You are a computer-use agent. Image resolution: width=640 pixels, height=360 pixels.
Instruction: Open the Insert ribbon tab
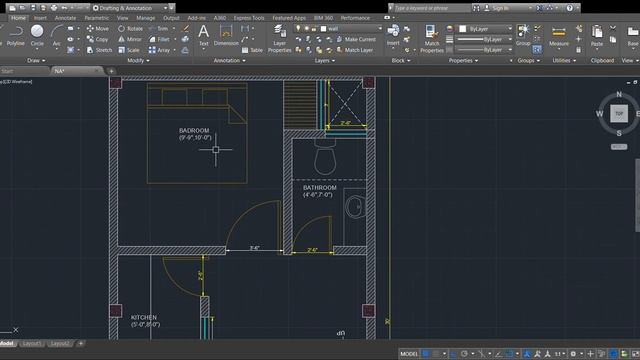click(40, 18)
